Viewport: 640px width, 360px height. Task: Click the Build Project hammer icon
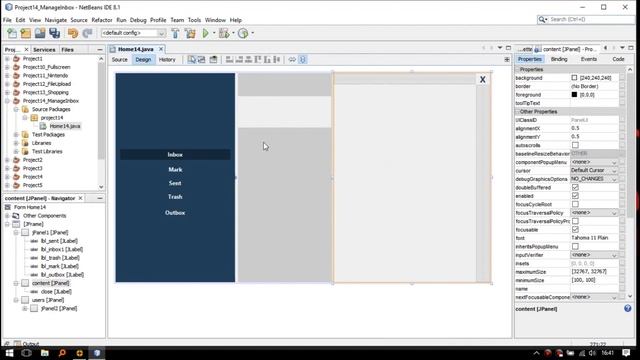click(x=175, y=33)
